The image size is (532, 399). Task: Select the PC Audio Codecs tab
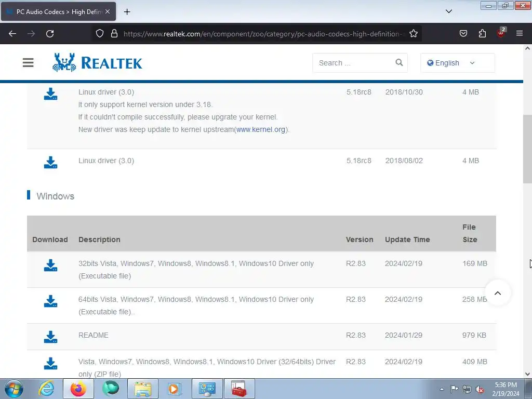[x=58, y=11]
